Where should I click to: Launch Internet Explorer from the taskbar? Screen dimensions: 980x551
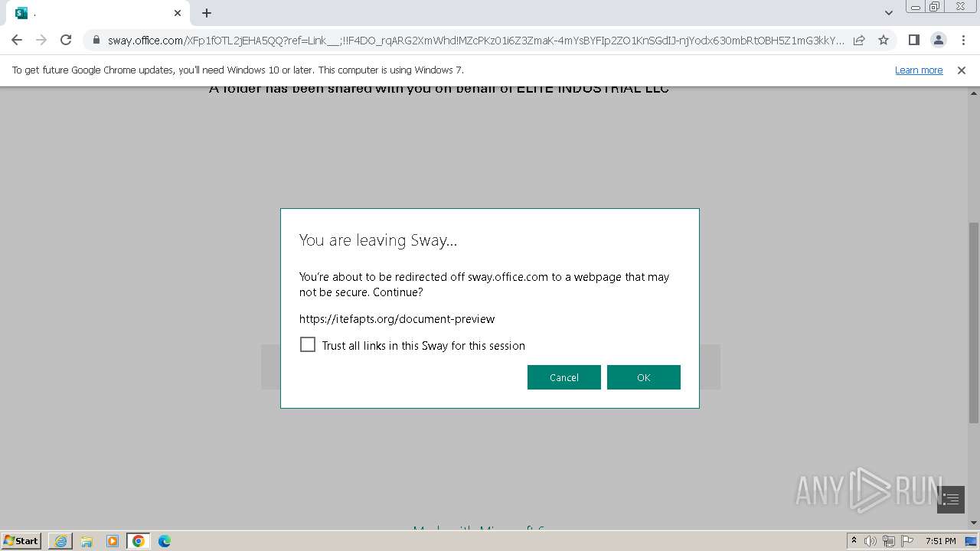coord(60,541)
